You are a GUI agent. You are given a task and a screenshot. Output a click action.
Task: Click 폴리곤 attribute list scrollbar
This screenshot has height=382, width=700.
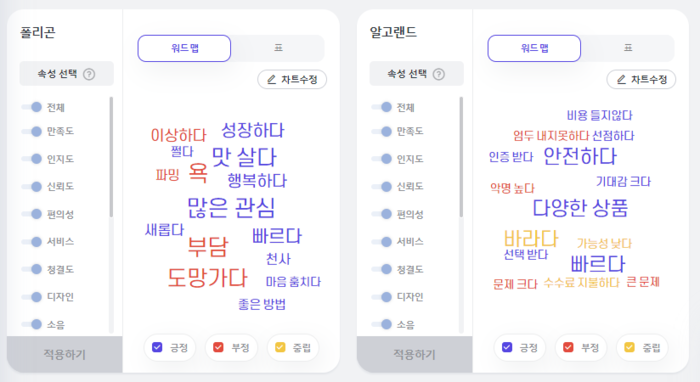tap(111, 157)
